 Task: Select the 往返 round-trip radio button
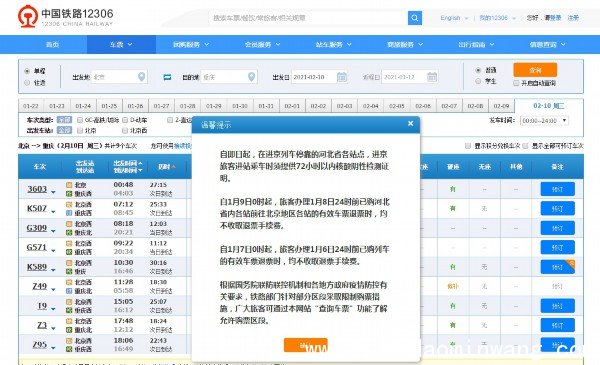(27, 82)
